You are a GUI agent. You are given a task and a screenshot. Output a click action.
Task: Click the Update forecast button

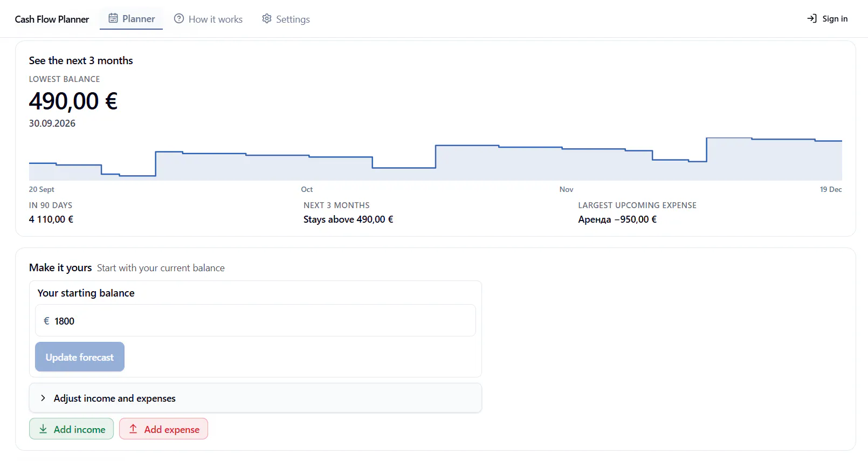80,357
